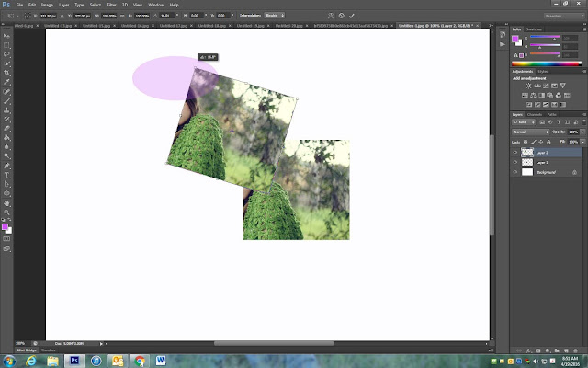Open the Fill slider dropdown arrow

pos(582,142)
